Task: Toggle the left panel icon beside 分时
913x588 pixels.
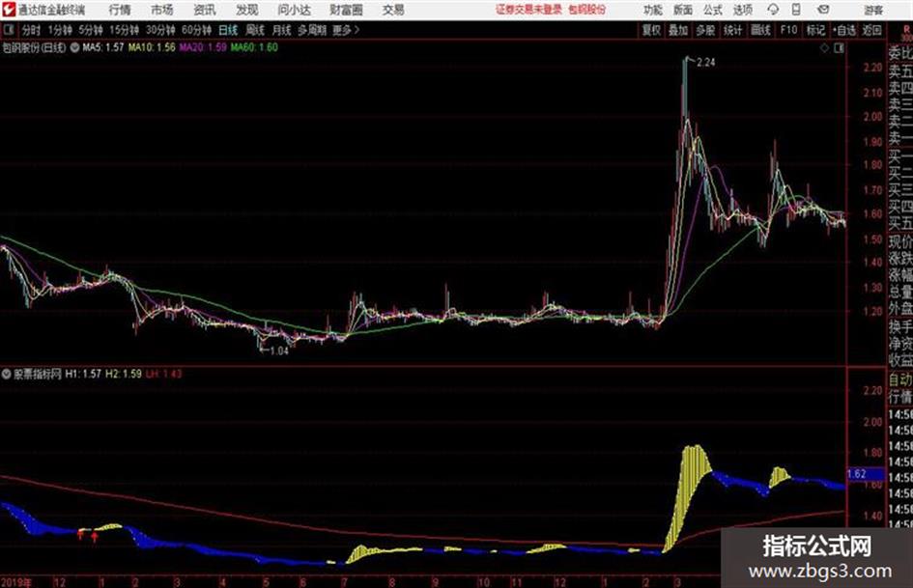Action: [x=9, y=30]
